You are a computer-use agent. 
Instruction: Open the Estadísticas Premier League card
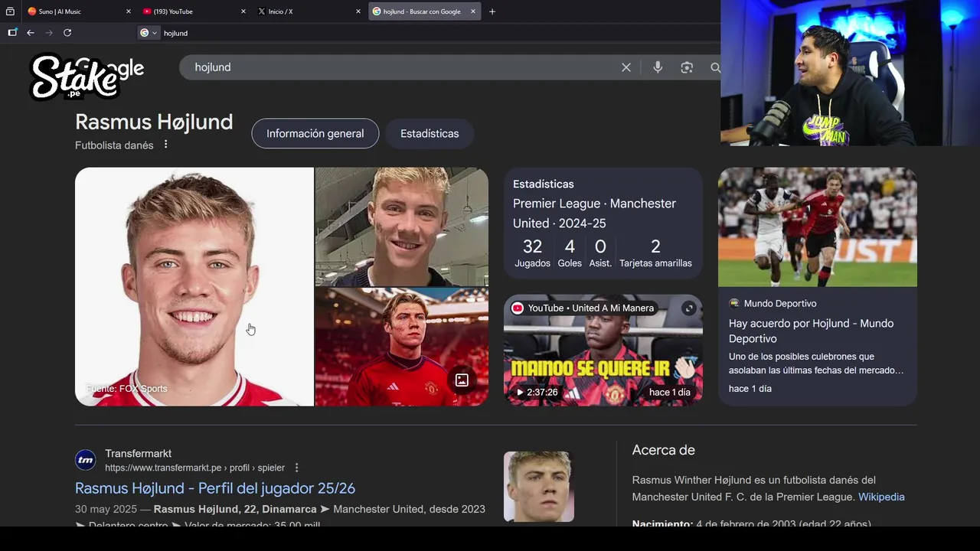[x=603, y=223]
